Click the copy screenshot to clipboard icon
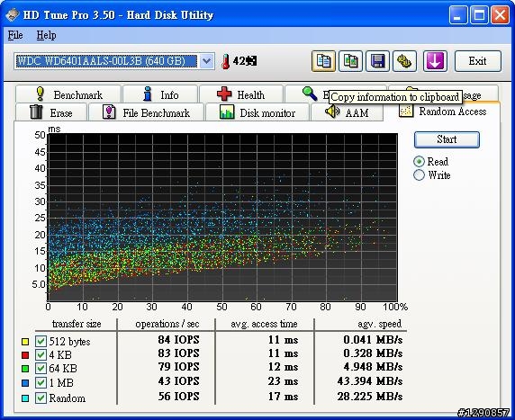The image size is (515, 420). tap(350, 61)
